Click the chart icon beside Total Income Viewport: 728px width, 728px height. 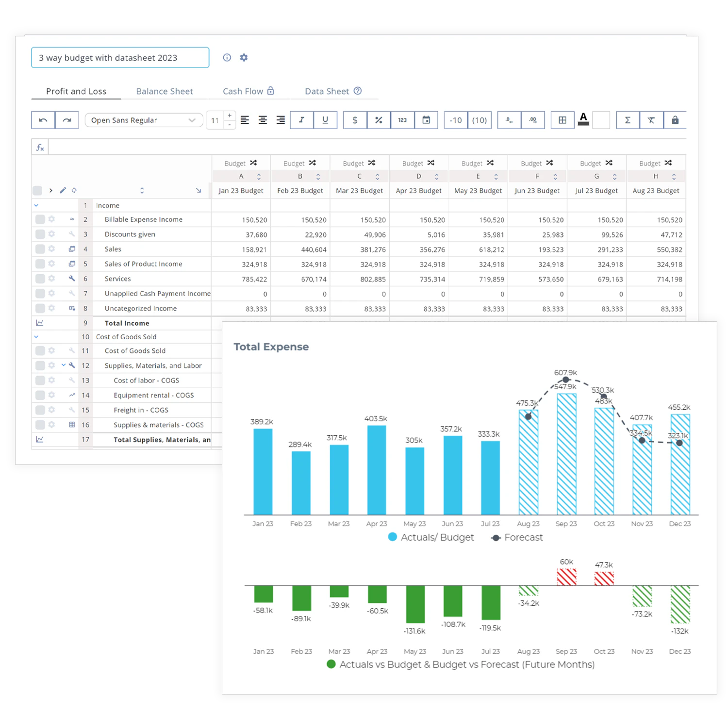click(40, 323)
